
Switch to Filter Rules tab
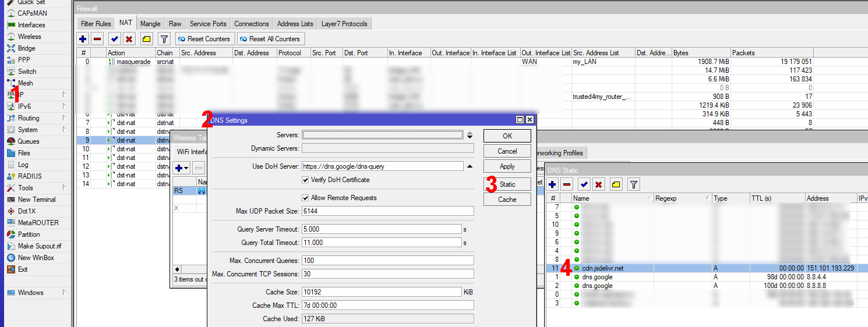pos(96,24)
